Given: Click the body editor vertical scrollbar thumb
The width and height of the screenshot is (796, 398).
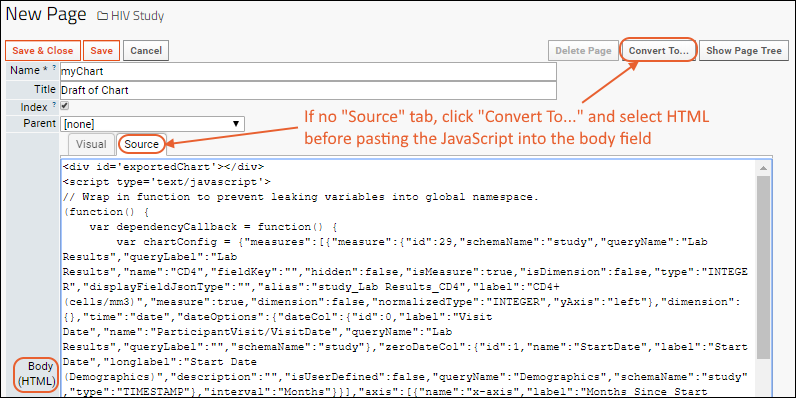Looking at the screenshot, I should click(763, 267).
